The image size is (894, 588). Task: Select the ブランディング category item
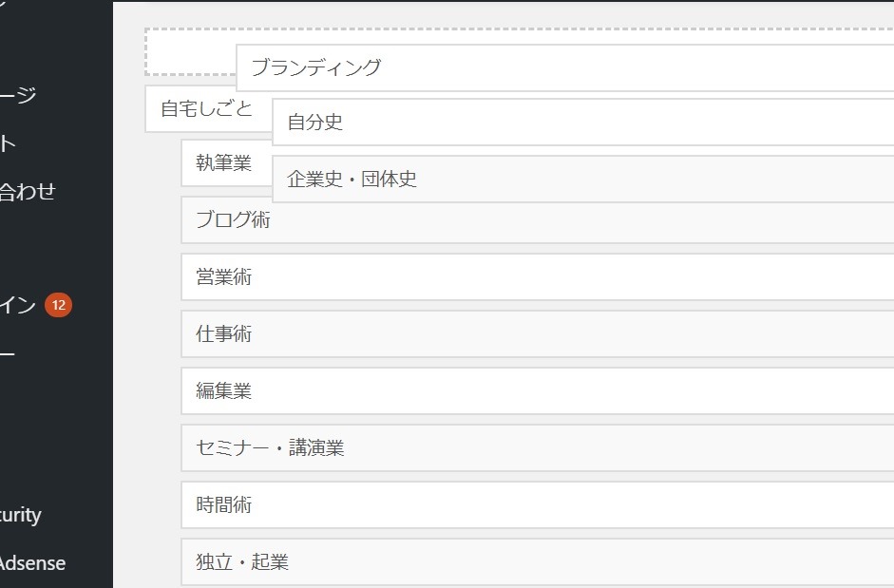[565, 67]
